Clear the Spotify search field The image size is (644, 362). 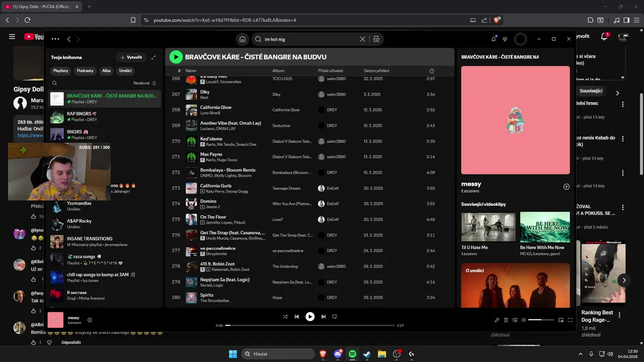click(x=362, y=39)
